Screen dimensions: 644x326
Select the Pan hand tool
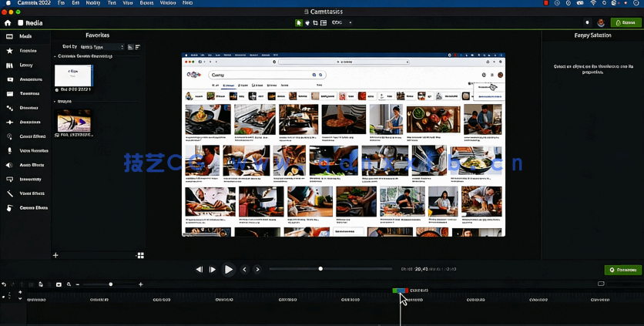(x=307, y=23)
